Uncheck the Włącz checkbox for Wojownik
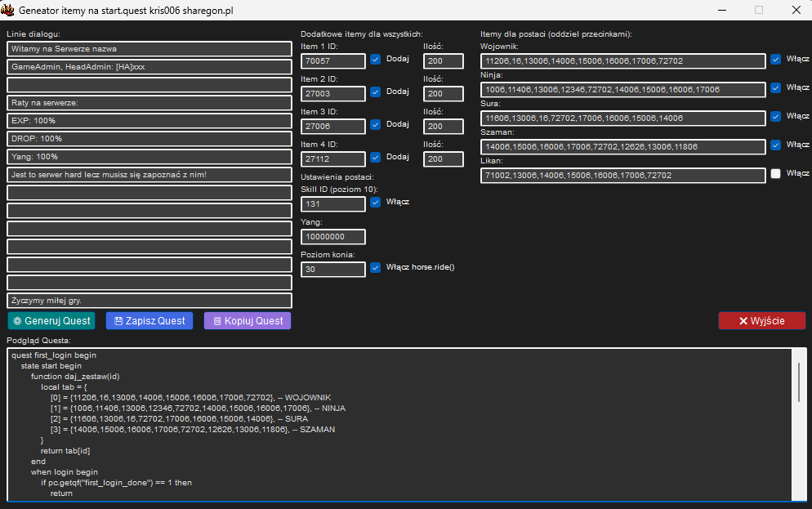This screenshot has height=509, width=812. [776, 60]
